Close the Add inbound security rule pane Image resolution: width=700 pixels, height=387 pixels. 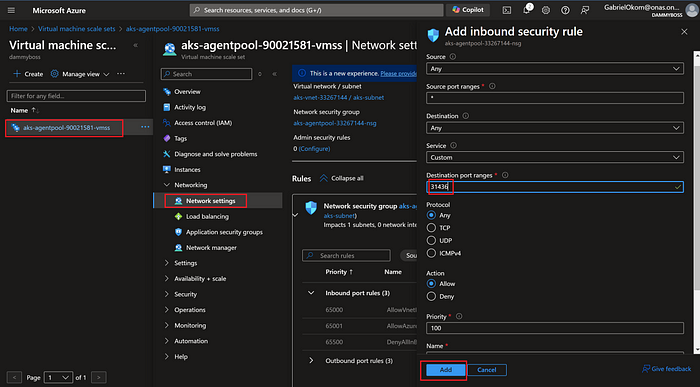(684, 32)
